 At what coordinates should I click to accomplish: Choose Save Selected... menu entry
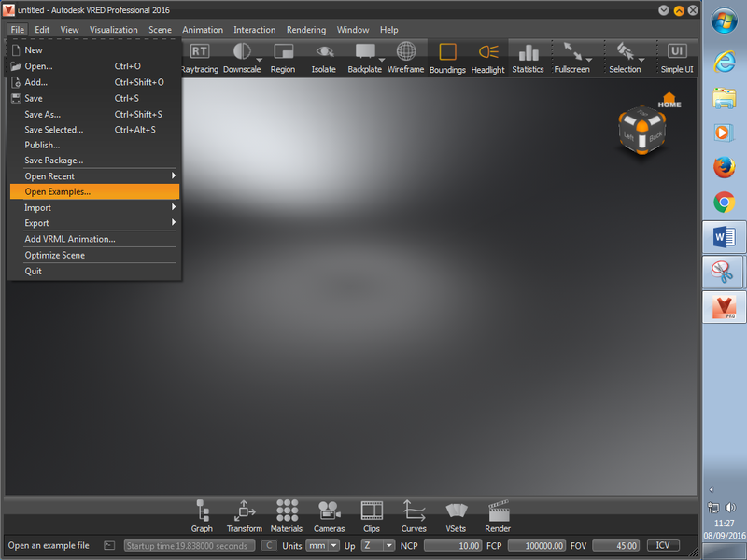pos(94,130)
